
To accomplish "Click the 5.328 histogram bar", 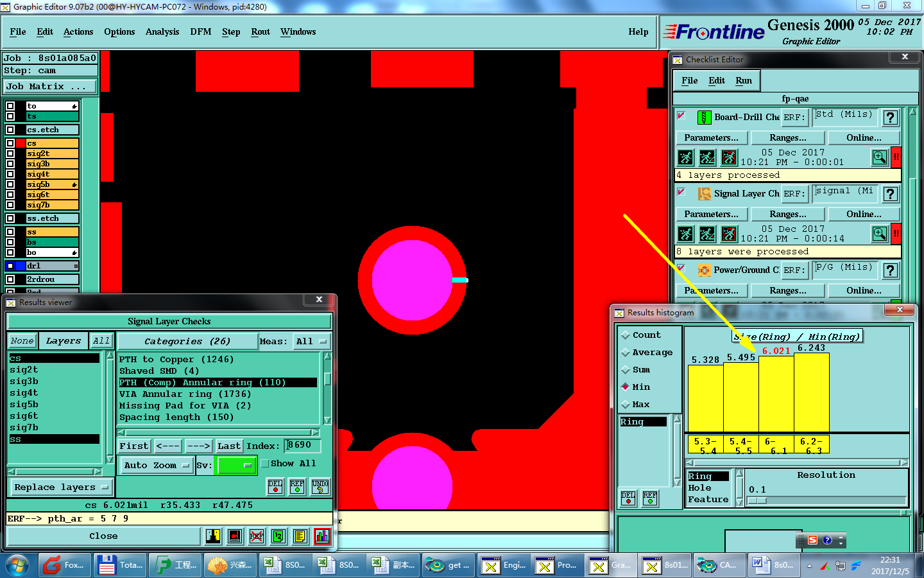I will [706, 398].
